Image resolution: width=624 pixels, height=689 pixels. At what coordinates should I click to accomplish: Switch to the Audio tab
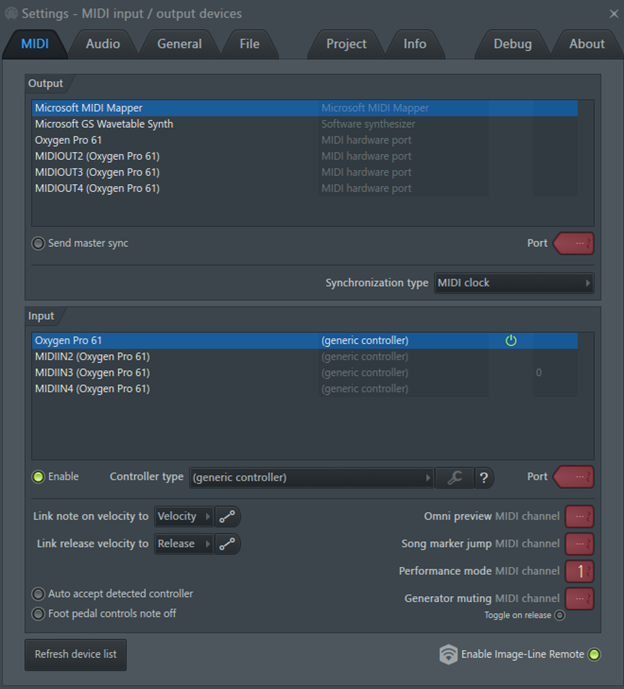click(x=103, y=44)
